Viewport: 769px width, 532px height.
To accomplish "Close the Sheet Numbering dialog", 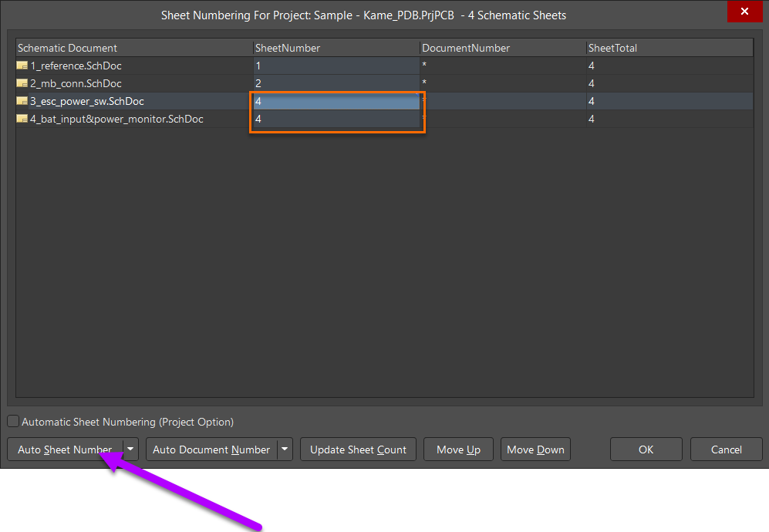I will 744,12.
